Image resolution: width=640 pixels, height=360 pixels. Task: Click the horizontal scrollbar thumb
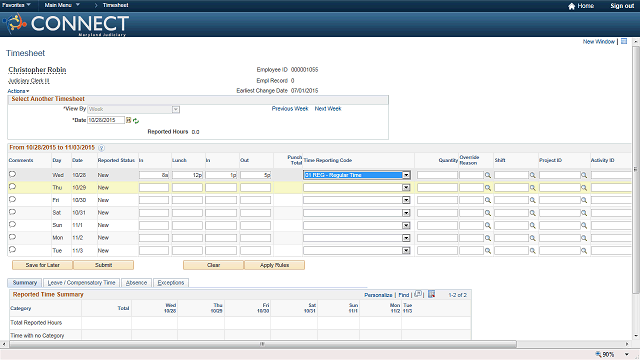263,344
